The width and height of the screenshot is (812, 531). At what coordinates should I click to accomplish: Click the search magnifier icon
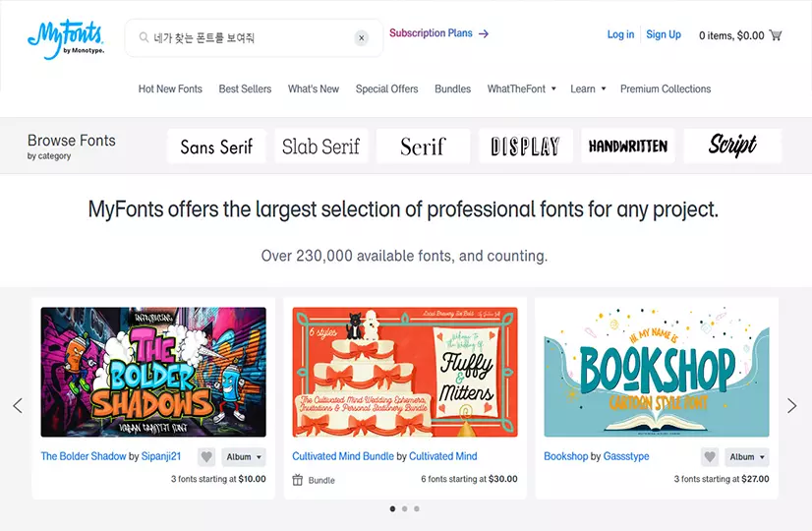(x=144, y=37)
